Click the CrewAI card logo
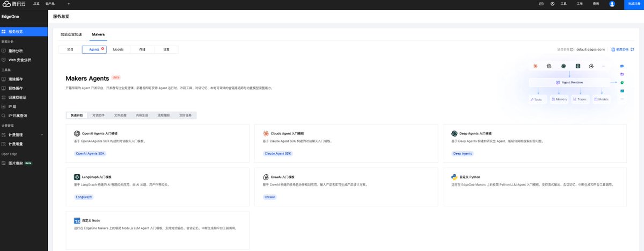 pyautogui.click(x=266, y=177)
